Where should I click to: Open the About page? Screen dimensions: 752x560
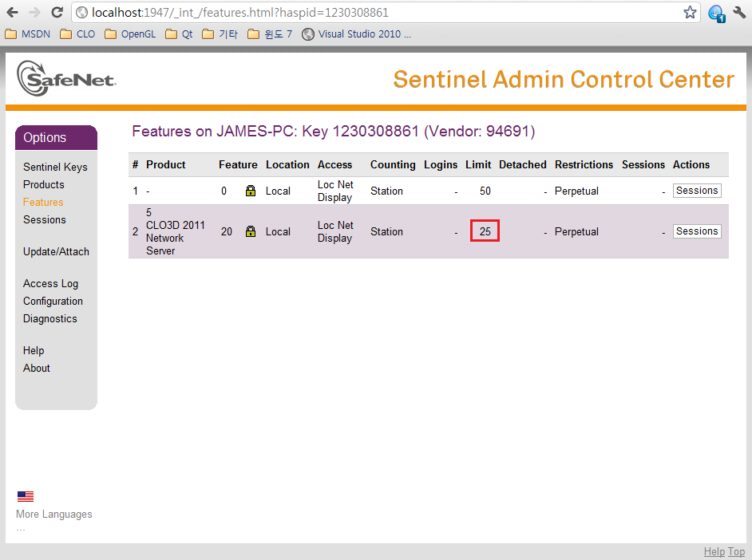click(37, 368)
